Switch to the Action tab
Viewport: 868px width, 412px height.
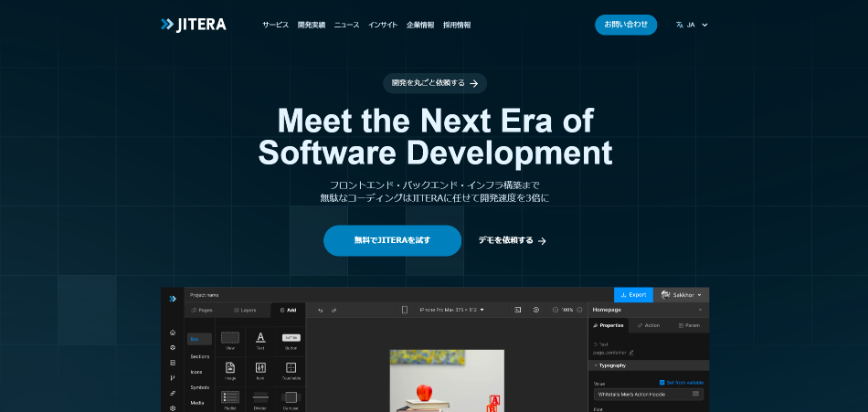click(650, 325)
